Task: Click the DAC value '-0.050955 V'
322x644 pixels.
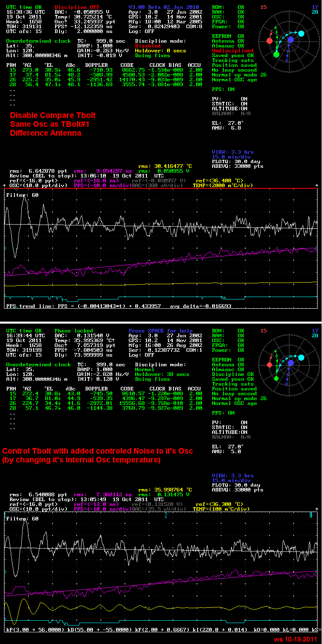Action: click(x=91, y=12)
